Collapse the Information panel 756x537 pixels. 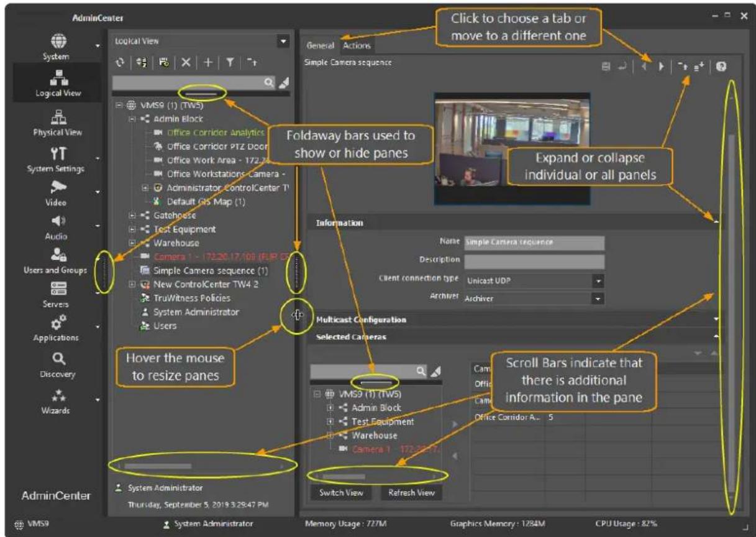[x=717, y=223]
